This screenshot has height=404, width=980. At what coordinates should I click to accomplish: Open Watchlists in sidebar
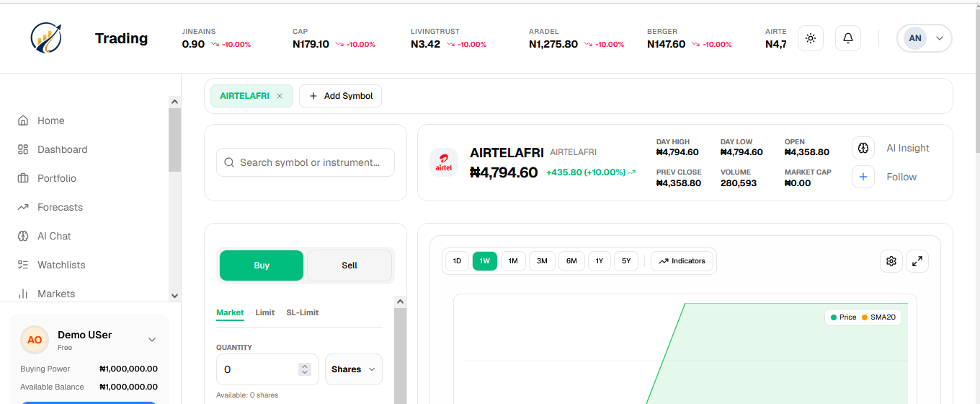pos(61,265)
